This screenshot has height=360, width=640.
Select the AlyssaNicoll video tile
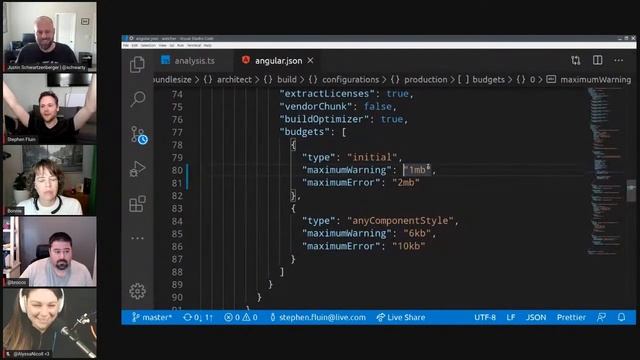[50, 323]
